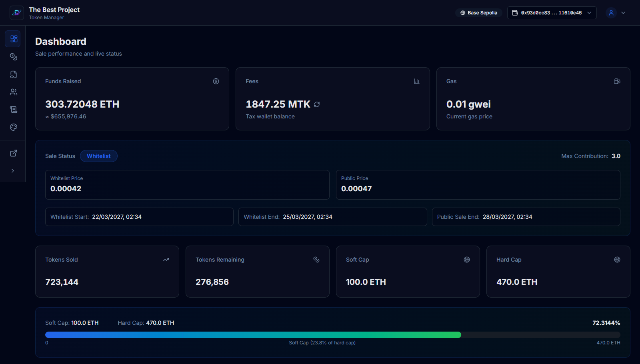Click the user avatar button
This screenshot has height=364, width=640.
[x=611, y=13]
